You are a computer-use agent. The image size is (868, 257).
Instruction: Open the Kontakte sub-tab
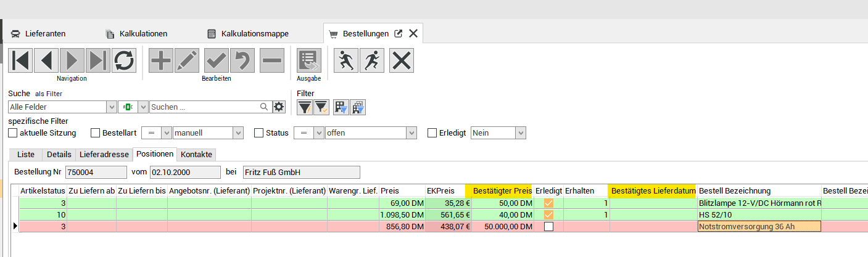(196, 154)
